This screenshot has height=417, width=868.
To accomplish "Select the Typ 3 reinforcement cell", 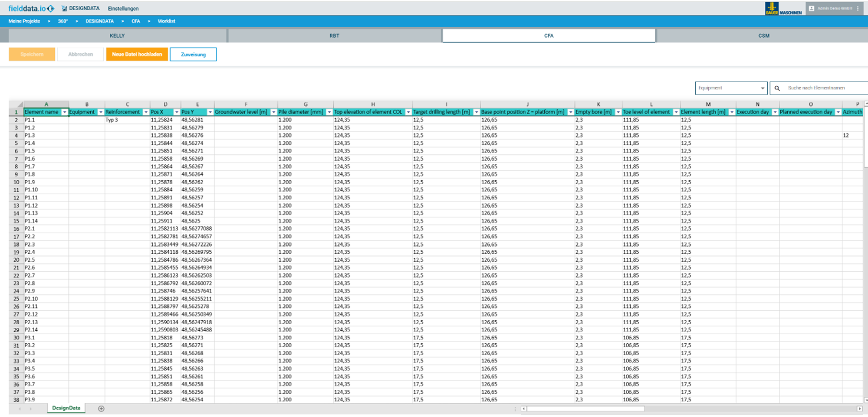I will pyautogui.click(x=127, y=120).
